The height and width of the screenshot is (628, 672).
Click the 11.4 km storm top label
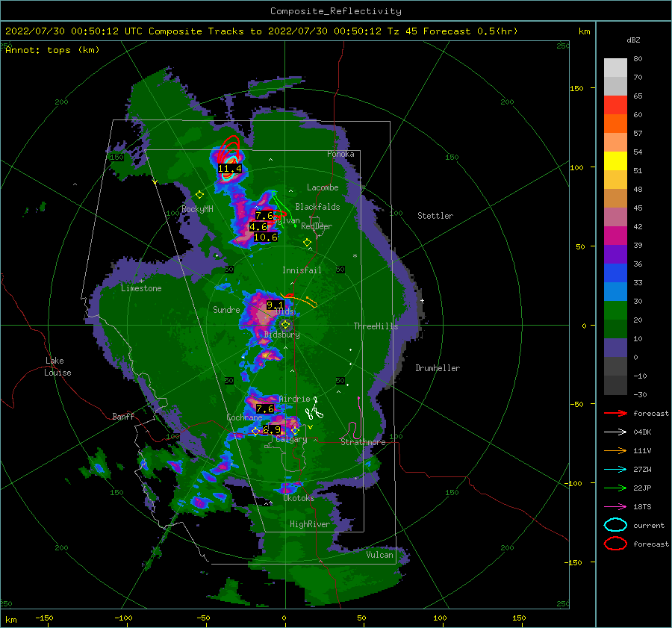tap(230, 169)
